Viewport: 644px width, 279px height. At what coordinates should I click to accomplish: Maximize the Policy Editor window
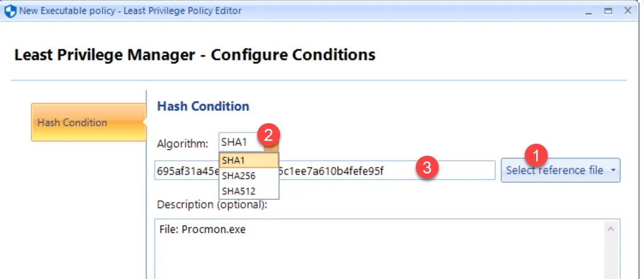click(x=608, y=11)
